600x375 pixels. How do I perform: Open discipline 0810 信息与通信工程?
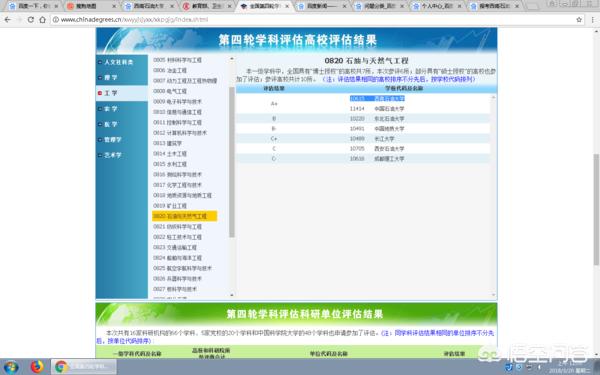pyautogui.click(x=177, y=112)
